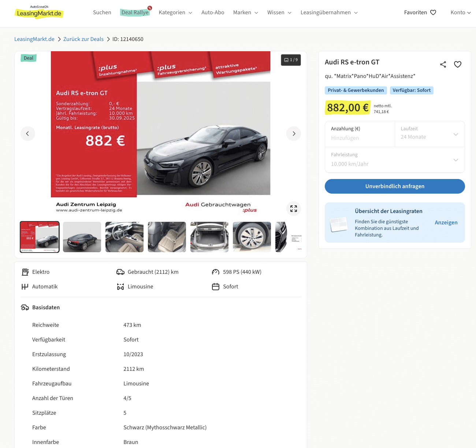Click the Limousine body type icon
476x448 pixels.
click(x=120, y=287)
